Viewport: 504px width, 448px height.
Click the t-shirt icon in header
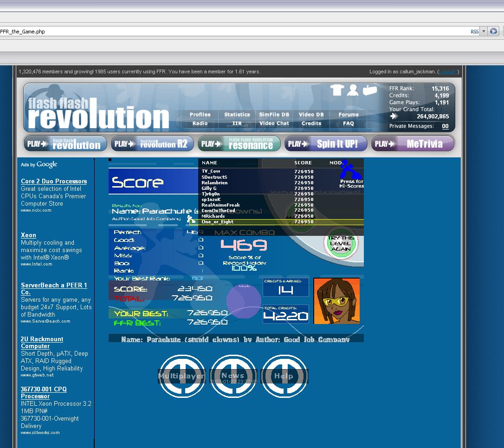pyautogui.click(x=337, y=90)
